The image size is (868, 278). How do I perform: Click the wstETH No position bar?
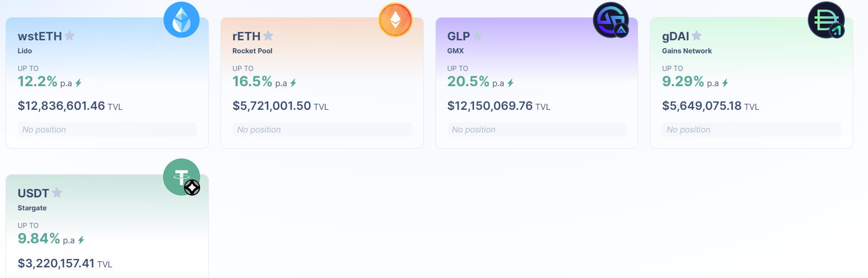tap(107, 130)
